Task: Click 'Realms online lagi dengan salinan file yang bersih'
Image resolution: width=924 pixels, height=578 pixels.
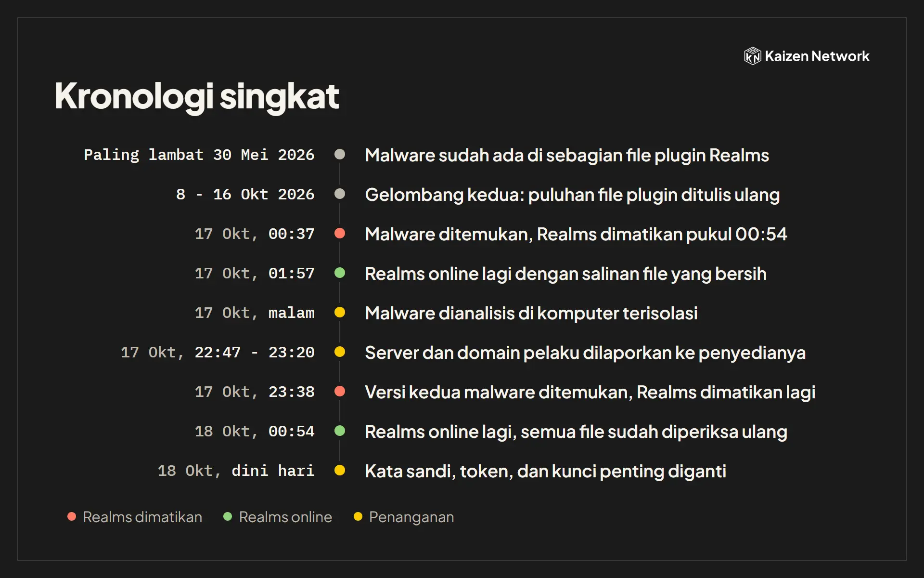Action: [x=565, y=274]
